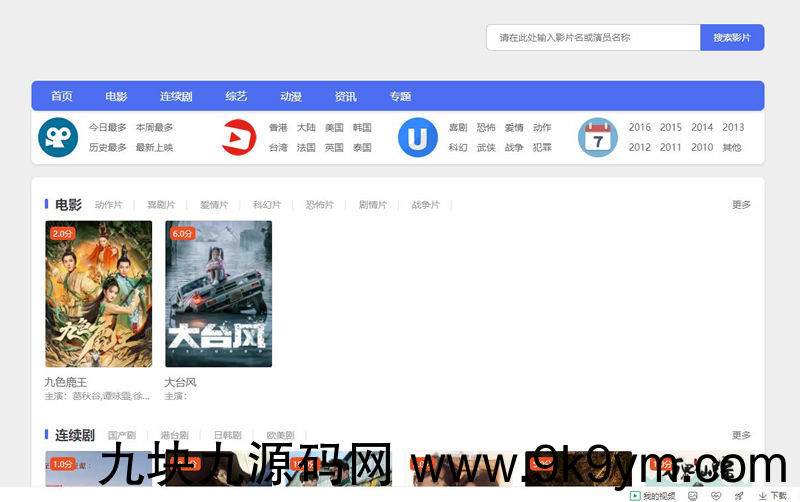Click the picture icon in status bar
The width and height of the screenshot is (800, 502).
pos(693,495)
